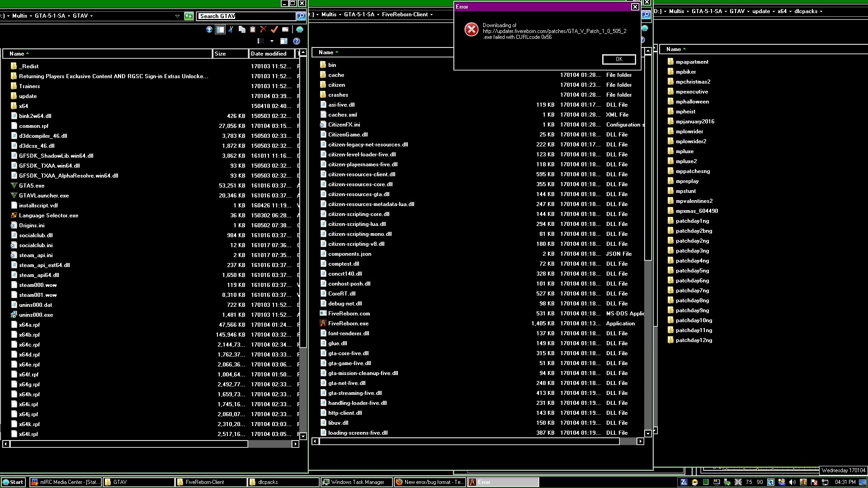Open the Start menu
Viewport: 868px width, 488px height.
point(13,482)
